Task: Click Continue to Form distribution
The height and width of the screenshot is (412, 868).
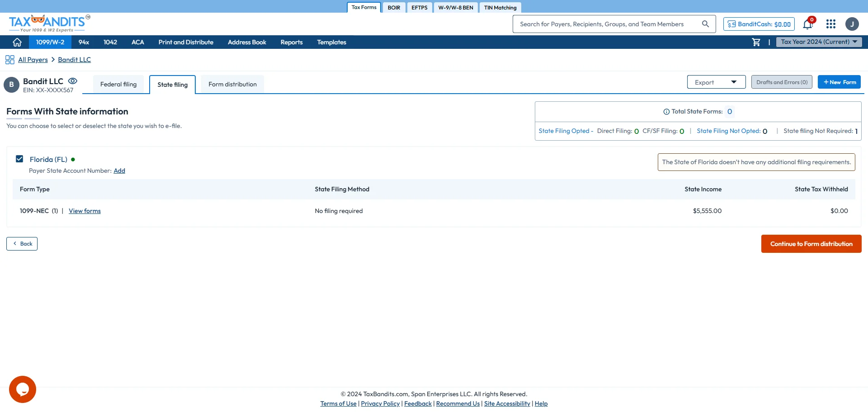Action: [811, 244]
